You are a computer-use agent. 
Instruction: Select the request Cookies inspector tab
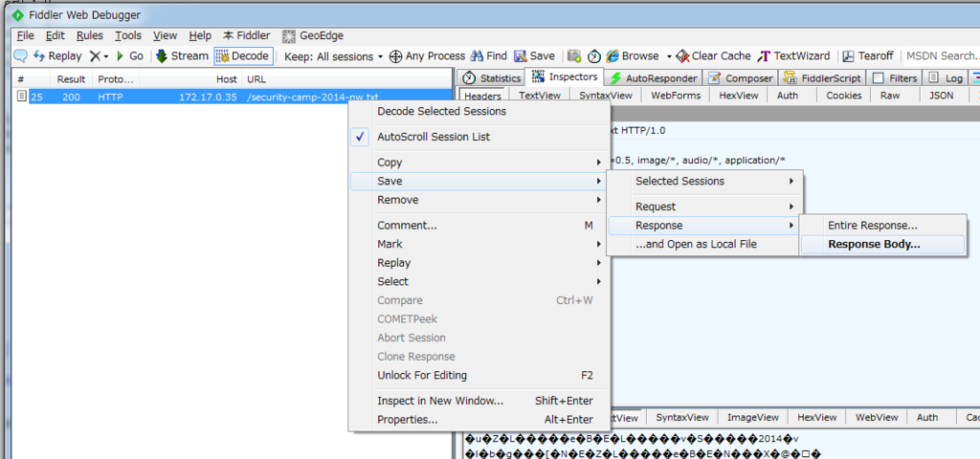[844, 96]
